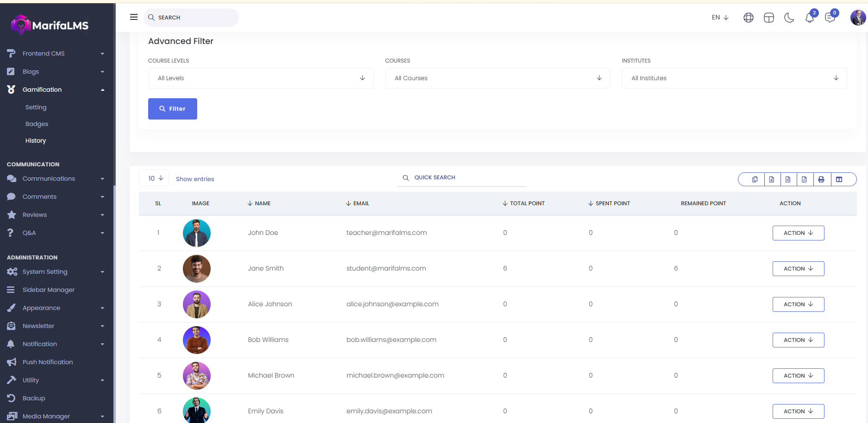Toggle dark mode with moon icon
This screenshot has height=423, width=868.
(789, 18)
